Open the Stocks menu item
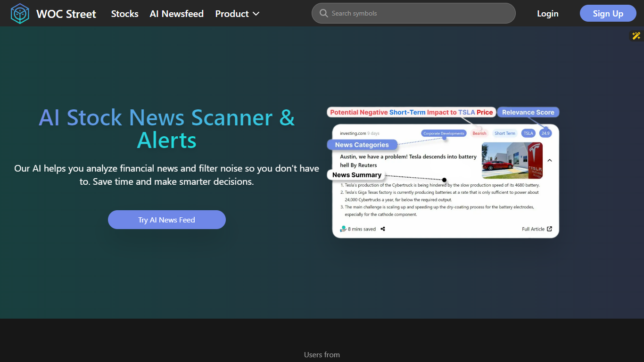The width and height of the screenshot is (644, 362). [x=125, y=14]
